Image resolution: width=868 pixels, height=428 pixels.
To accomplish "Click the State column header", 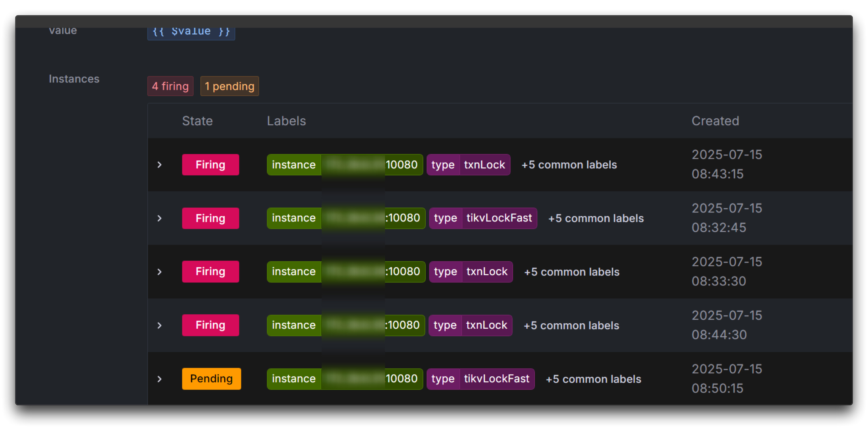I will (197, 121).
